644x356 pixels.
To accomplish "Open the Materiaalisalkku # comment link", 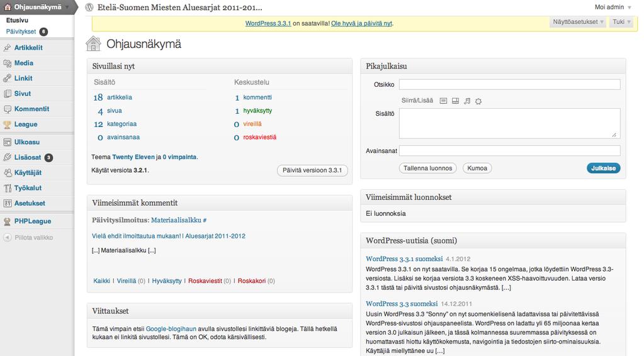I will pos(179,220).
